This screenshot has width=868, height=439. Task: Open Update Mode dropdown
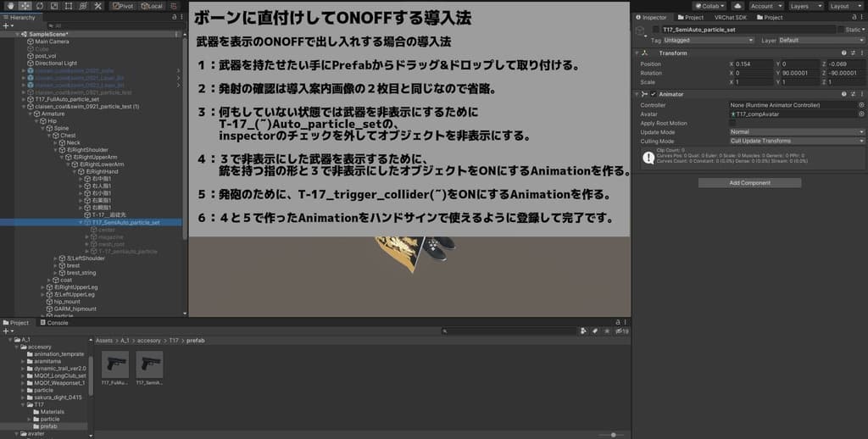pyautogui.click(x=797, y=132)
